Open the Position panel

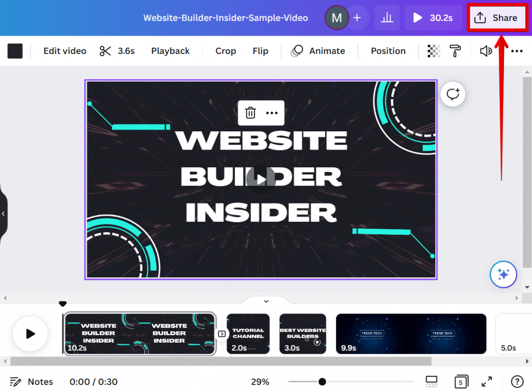388,51
